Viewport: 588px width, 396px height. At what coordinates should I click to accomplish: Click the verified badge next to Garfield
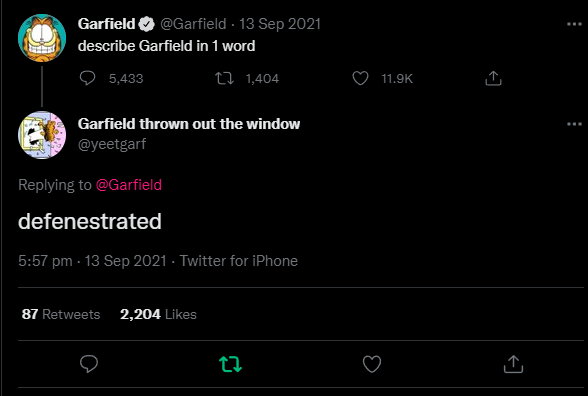coord(146,24)
